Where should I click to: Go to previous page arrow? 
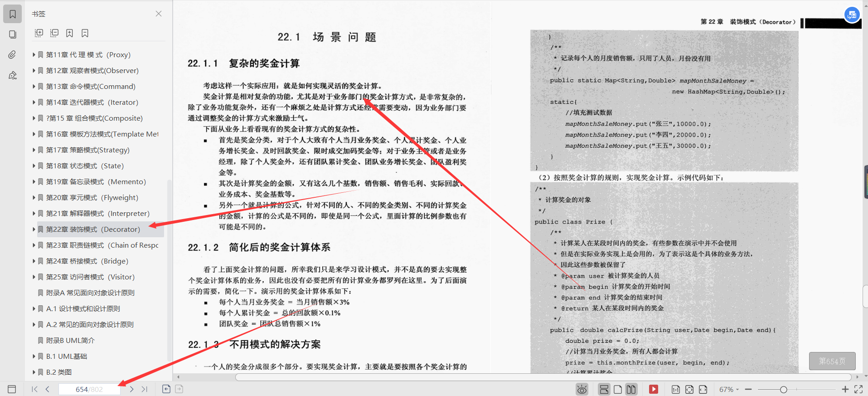point(47,389)
